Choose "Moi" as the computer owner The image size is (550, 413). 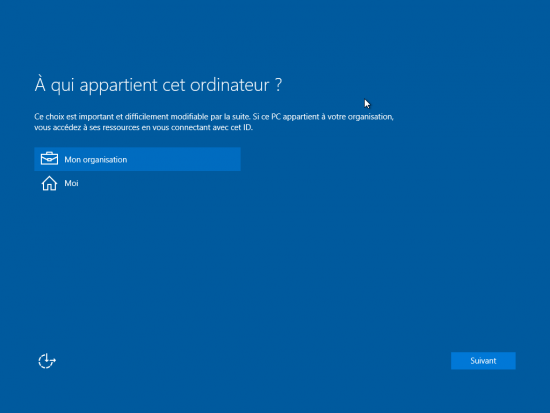(138, 183)
